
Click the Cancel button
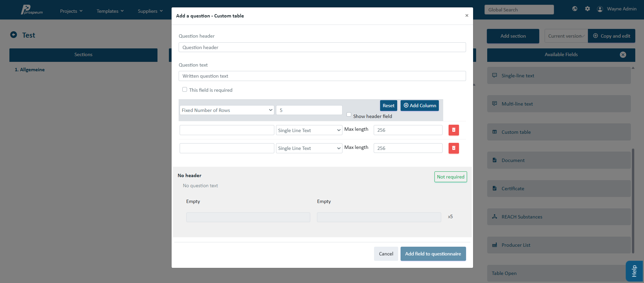tap(386, 254)
